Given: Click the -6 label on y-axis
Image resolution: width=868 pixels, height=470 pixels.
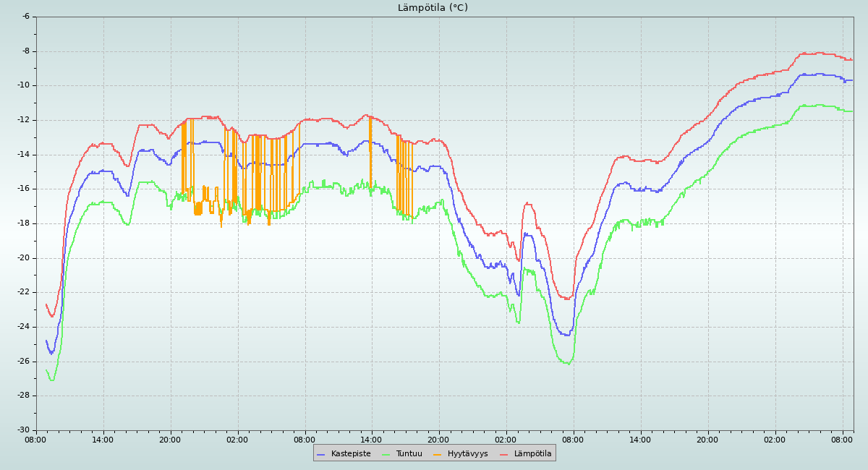Looking at the screenshot, I should pos(25,16).
